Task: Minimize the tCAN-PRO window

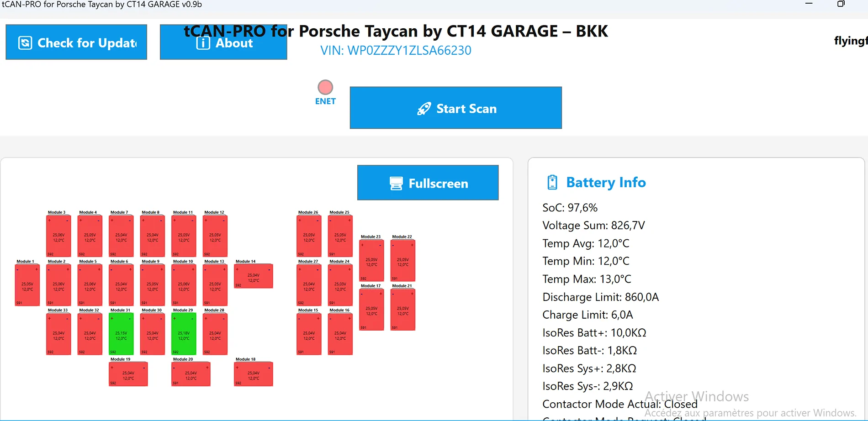Action: pyautogui.click(x=809, y=4)
